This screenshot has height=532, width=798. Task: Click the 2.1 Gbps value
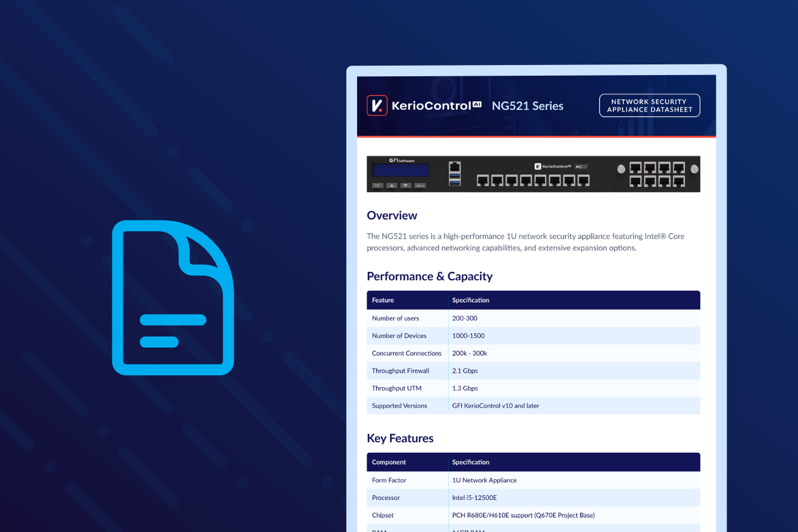pyautogui.click(x=465, y=371)
